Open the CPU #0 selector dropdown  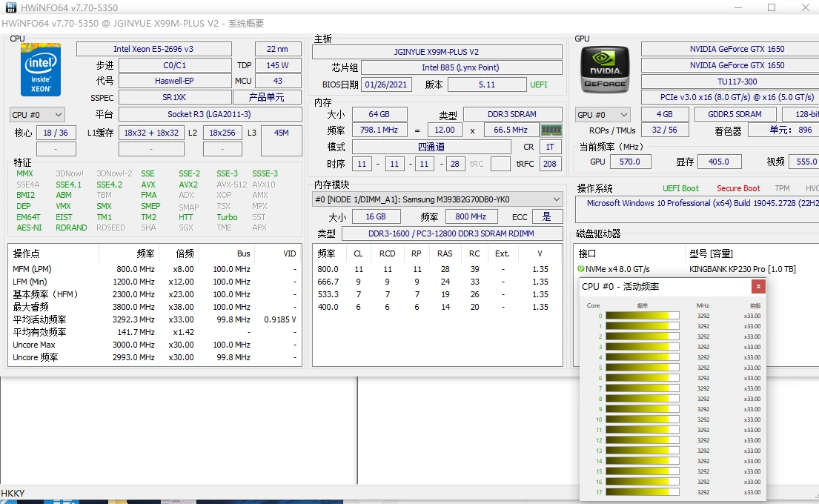tap(36, 115)
